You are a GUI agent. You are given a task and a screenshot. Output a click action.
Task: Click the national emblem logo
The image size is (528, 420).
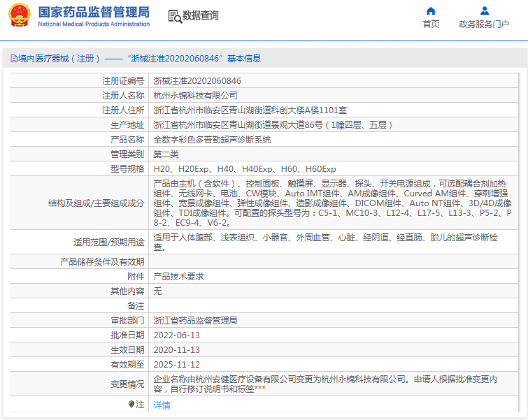click(x=19, y=15)
